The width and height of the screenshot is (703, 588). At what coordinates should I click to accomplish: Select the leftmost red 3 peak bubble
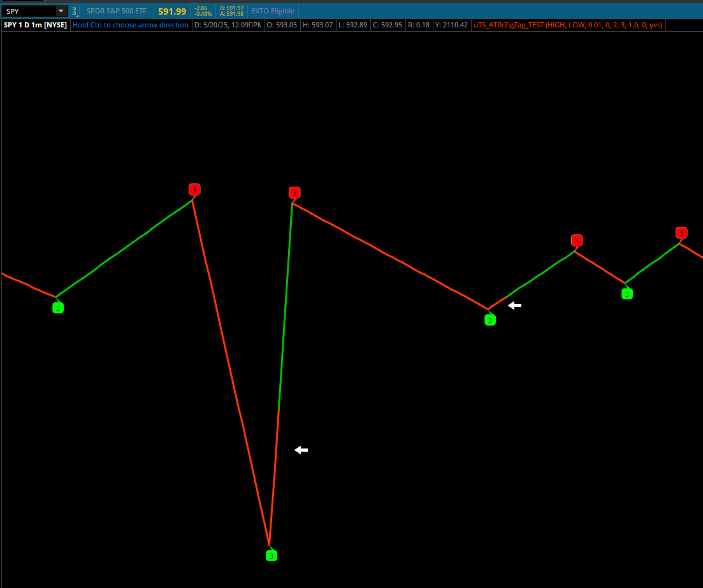click(x=194, y=189)
